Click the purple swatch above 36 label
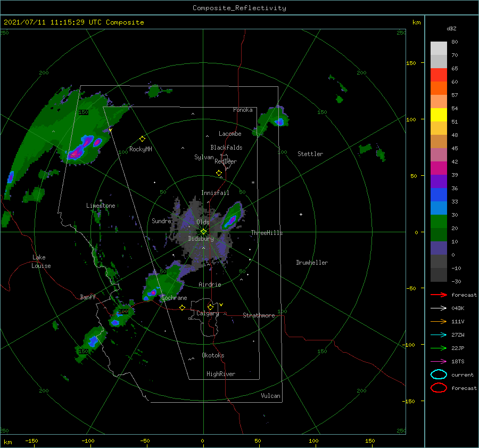Viewport: 479px width, 448px height. pyautogui.click(x=439, y=181)
